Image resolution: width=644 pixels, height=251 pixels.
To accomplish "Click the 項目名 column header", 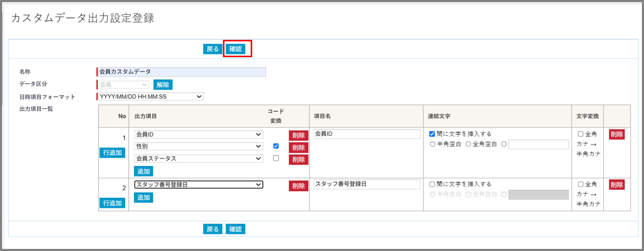I will pos(322,116).
